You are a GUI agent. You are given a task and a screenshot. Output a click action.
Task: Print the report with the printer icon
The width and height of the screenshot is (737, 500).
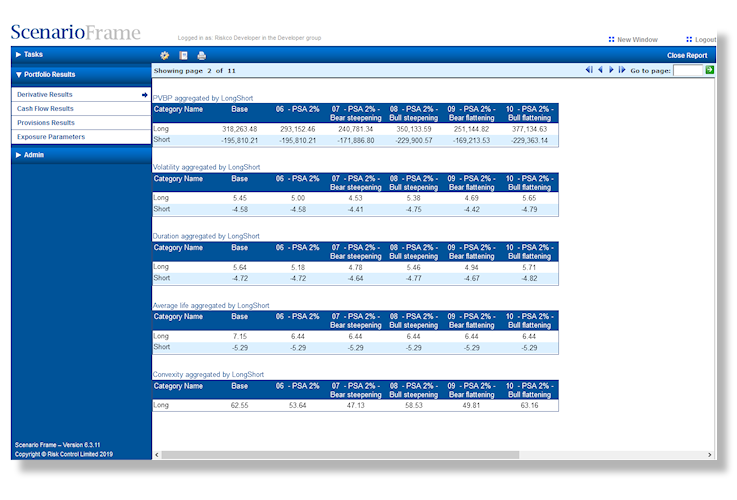click(x=202, y=55)
